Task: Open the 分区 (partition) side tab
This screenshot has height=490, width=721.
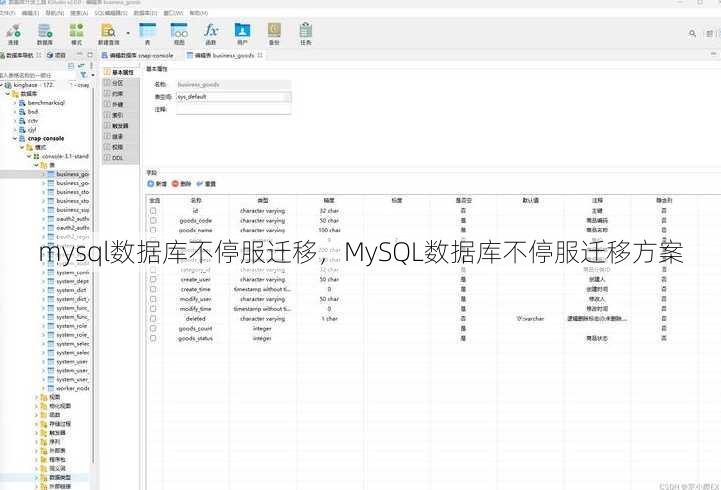Action: point(118,83)
